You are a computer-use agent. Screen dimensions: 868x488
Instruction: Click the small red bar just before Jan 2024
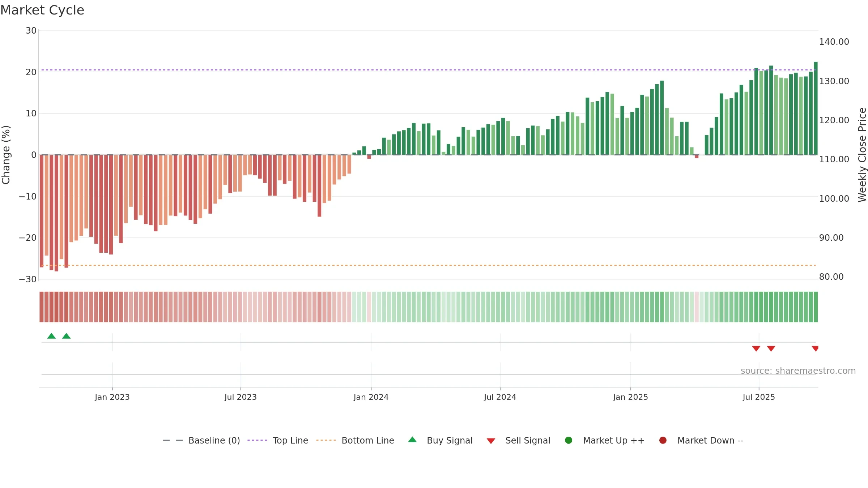click(369, 157)
